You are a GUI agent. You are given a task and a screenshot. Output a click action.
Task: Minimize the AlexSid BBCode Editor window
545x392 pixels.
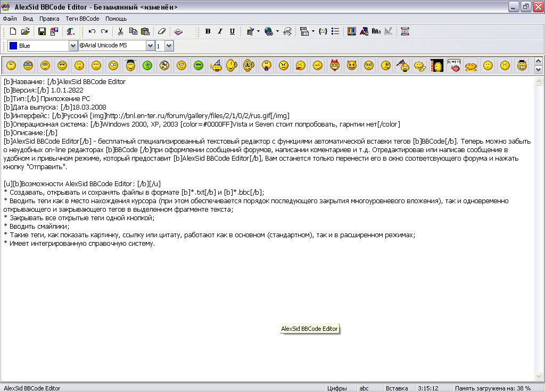(514, 7)
